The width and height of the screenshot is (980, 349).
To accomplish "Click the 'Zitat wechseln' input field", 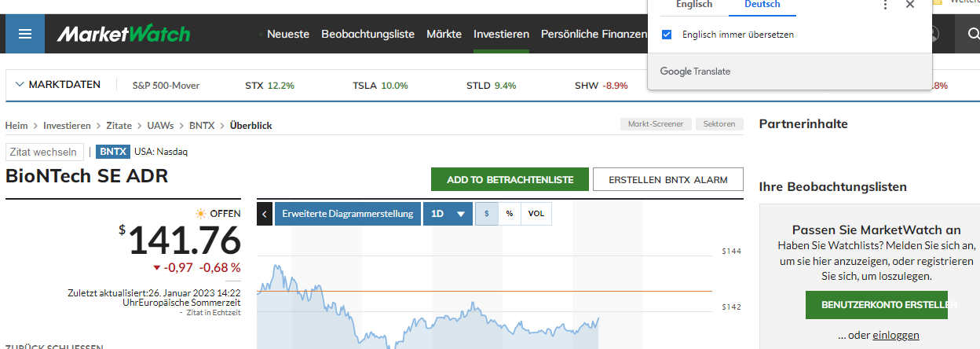I will pos(45,152).
